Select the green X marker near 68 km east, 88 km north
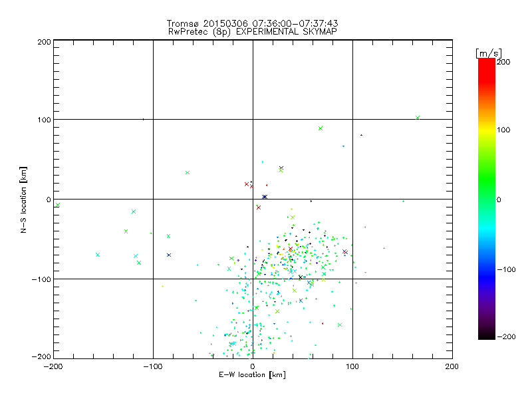The width and height of the screenshot is (532, 399). click(x=321, y=128)
